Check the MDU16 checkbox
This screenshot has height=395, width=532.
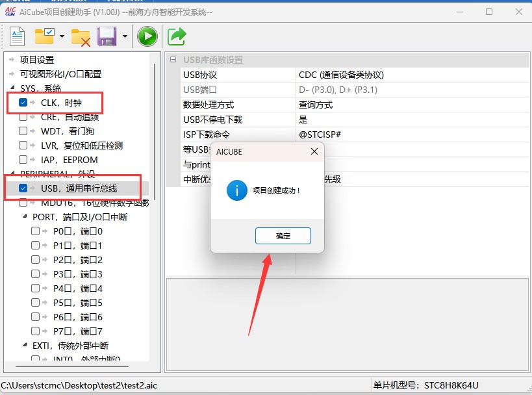tap(23, 203)
